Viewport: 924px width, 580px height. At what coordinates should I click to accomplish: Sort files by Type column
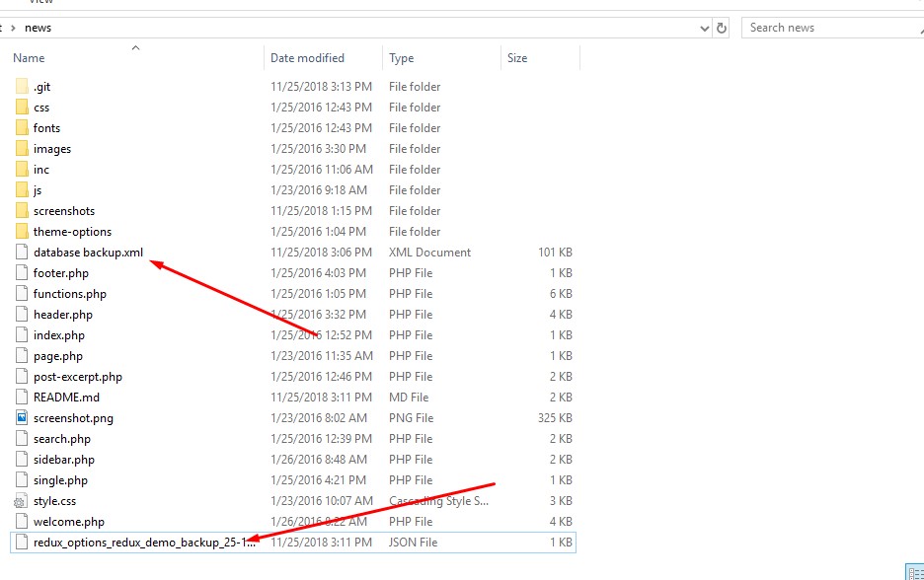coord(402,58)
